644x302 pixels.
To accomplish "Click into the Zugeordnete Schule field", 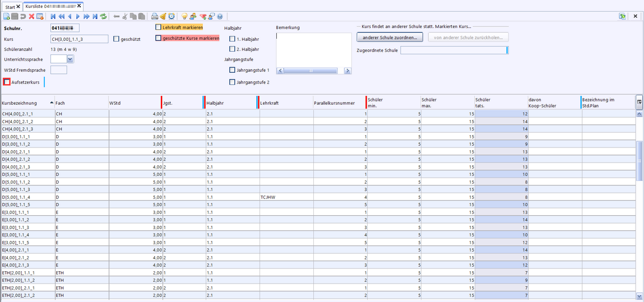I will [x=453, y=50].
